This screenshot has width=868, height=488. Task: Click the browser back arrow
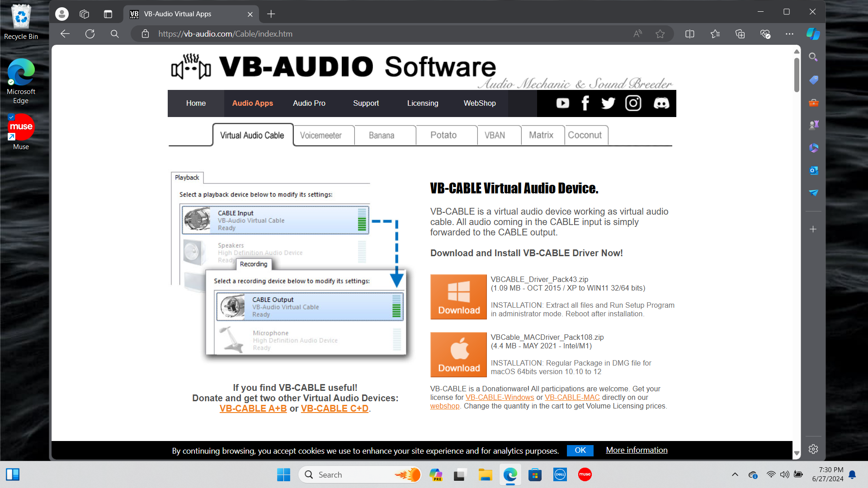click(x=65, y=34)
